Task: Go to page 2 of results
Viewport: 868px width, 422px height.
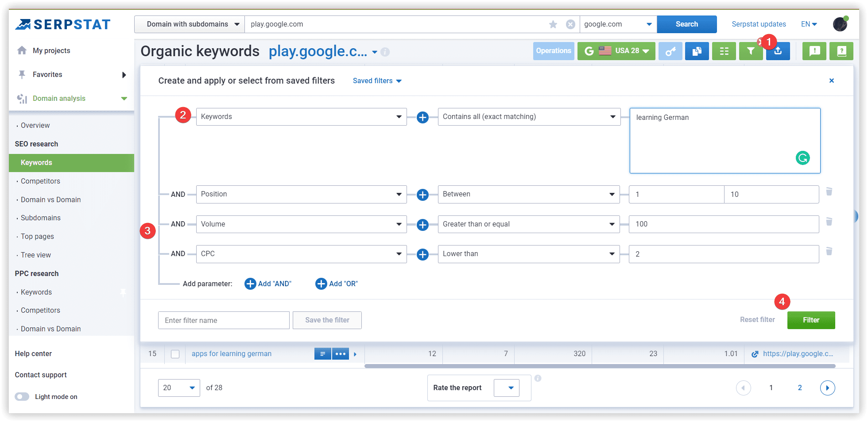Action: pos(800,388)
